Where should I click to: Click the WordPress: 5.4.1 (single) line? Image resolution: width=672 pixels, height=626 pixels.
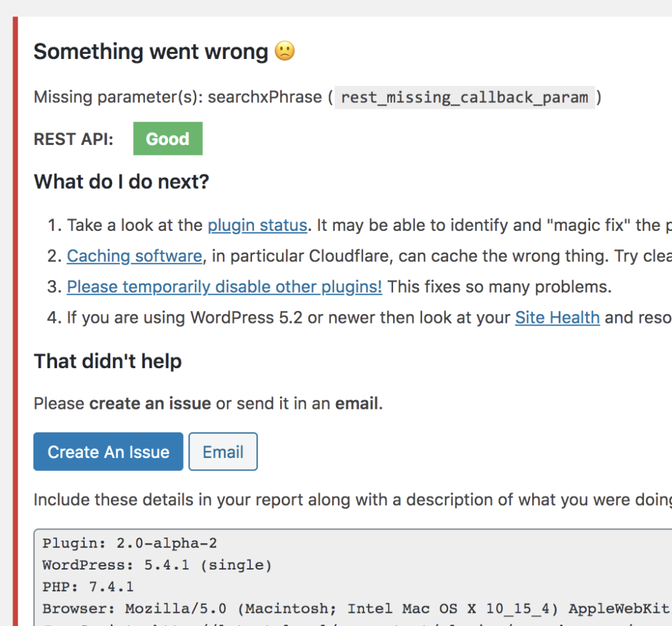(x=157, y=565)
